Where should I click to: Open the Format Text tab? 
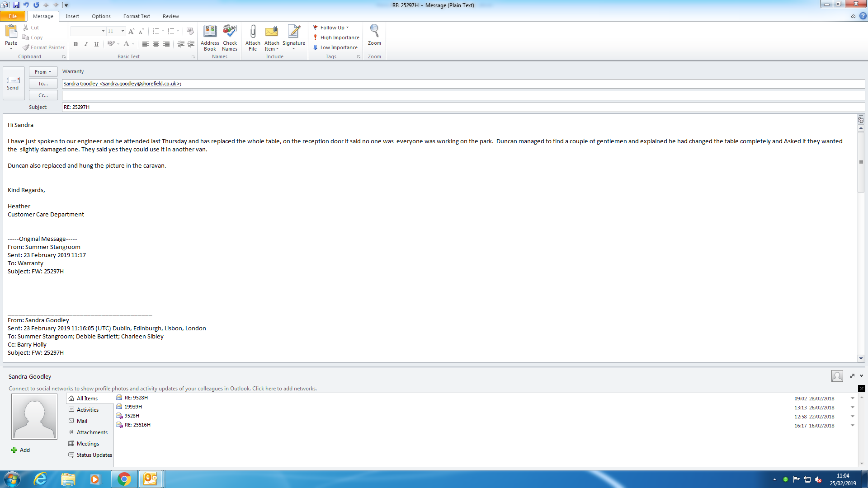137,16
